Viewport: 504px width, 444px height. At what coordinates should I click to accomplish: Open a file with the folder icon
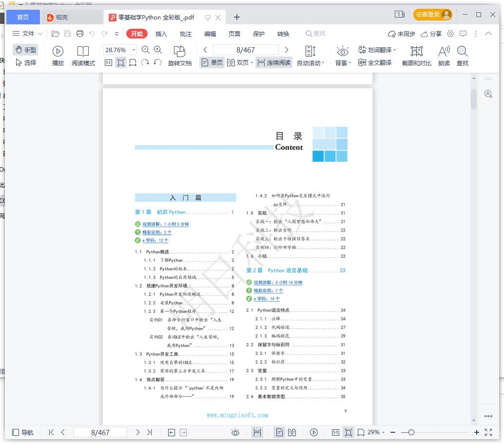pos(55,34)
